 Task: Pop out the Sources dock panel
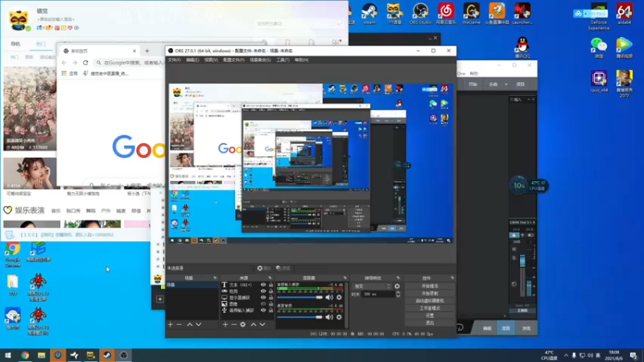tap(270, 278)
